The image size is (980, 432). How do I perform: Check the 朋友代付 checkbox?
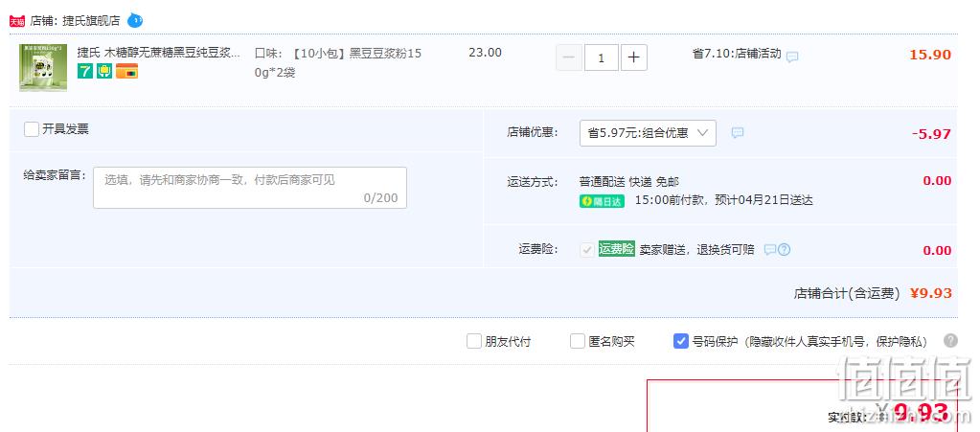tap(474, 341)
